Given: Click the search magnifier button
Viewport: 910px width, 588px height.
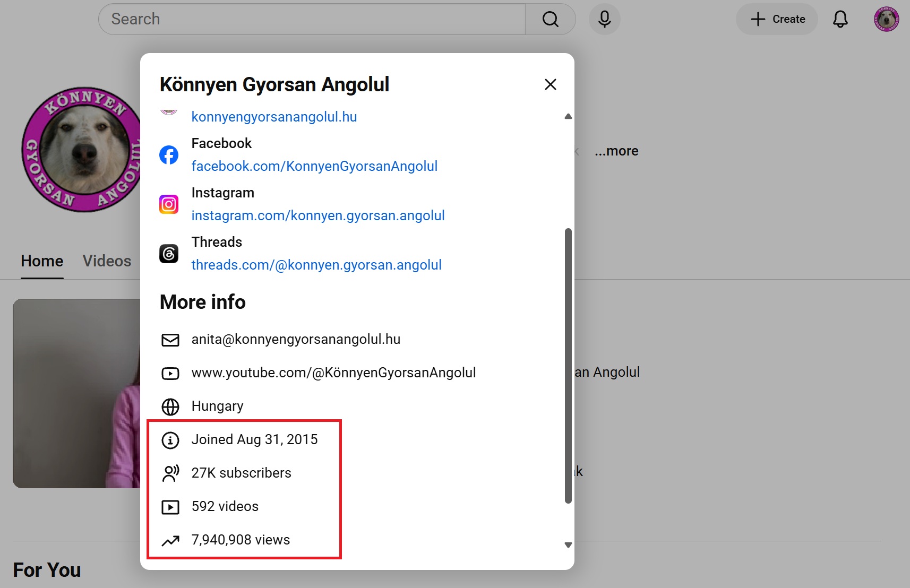Looking at the screenshot, I should [551, 19].
